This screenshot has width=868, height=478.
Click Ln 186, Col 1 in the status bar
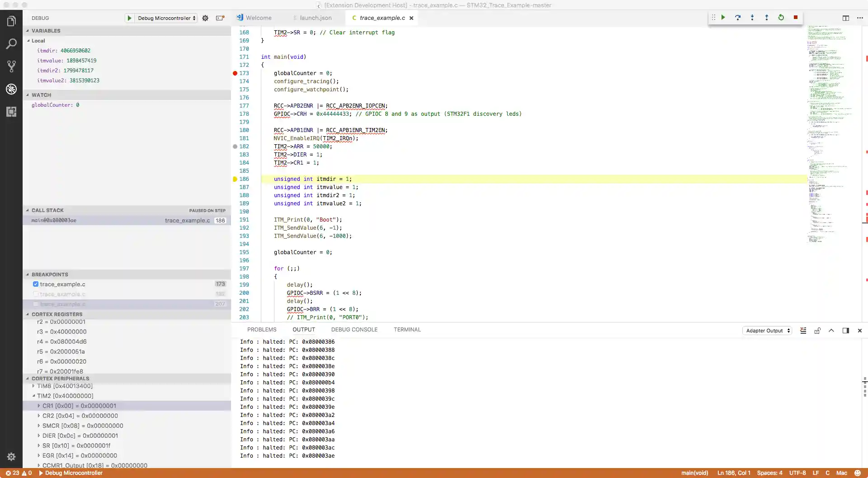(x=733, y=473)
